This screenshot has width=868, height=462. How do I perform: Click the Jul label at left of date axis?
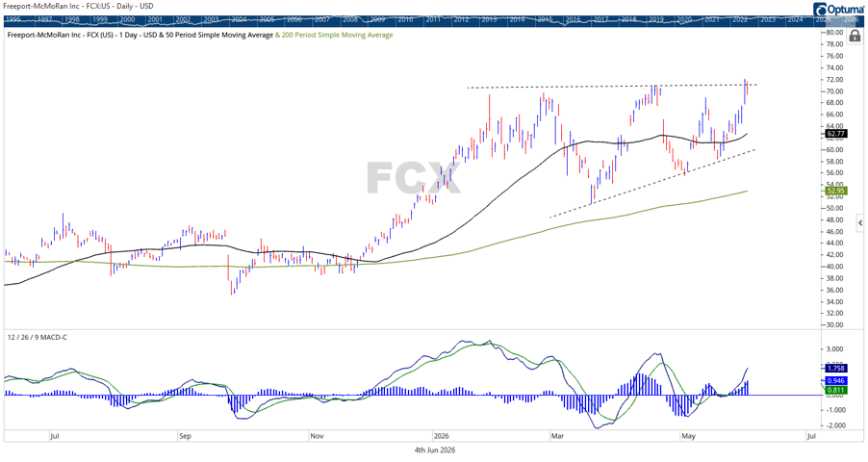[x=54, y=436]
